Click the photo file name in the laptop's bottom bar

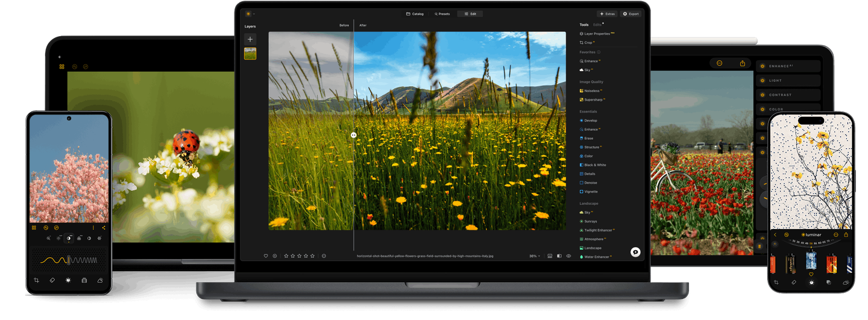click(x=425, y=256)
